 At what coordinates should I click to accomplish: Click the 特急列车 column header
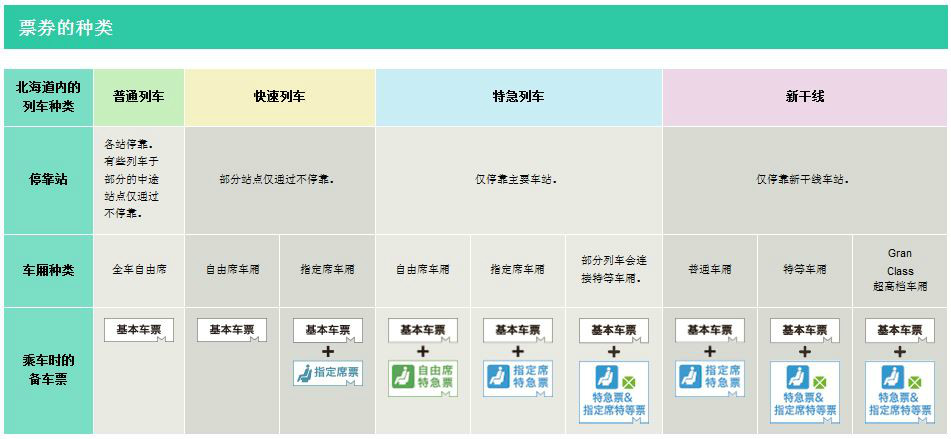[x=518, y=97]
